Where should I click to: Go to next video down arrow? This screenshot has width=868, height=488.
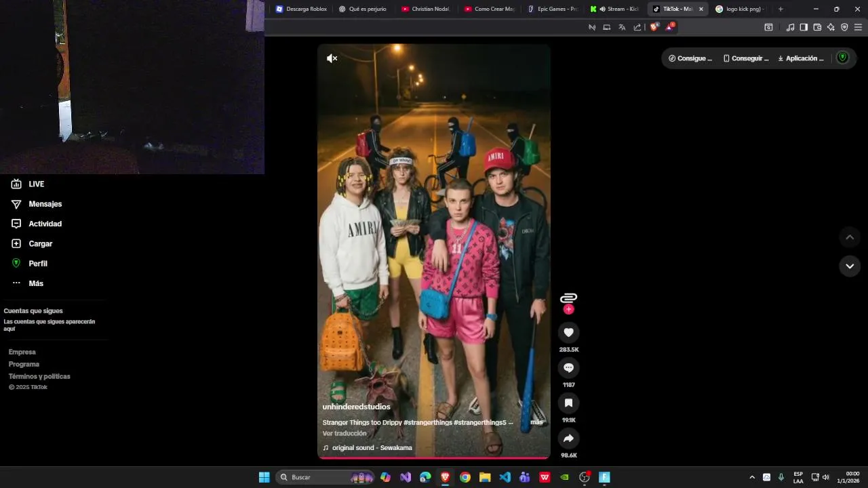[x=850, y=266]
